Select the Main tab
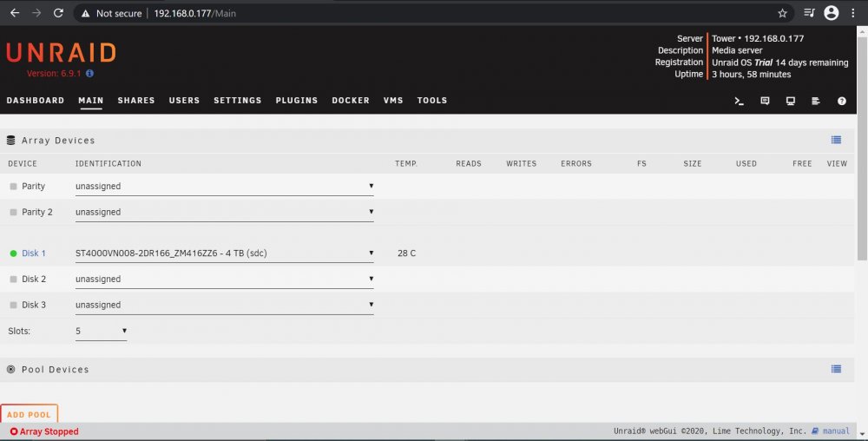This screenshot has width=868, height=441. [91, 100]
